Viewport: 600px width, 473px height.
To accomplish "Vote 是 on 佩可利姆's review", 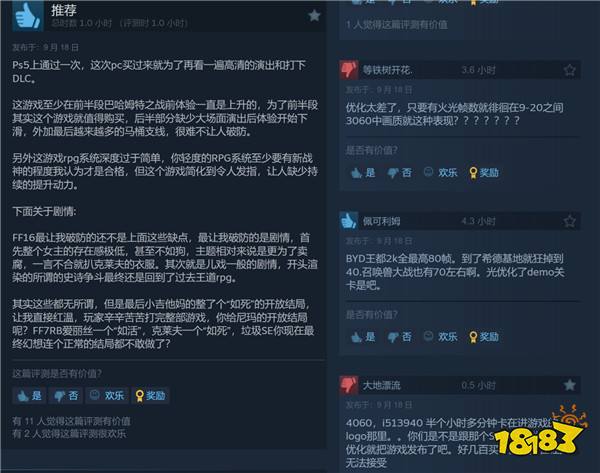I will pyautogui.click(x=363, y=337).
